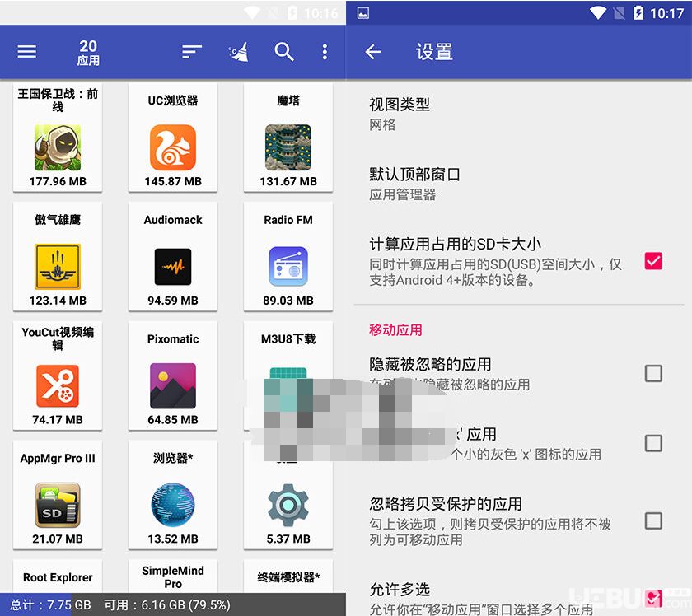Select the YouCut视频编辑 scissors icon

tap(58, 385)
